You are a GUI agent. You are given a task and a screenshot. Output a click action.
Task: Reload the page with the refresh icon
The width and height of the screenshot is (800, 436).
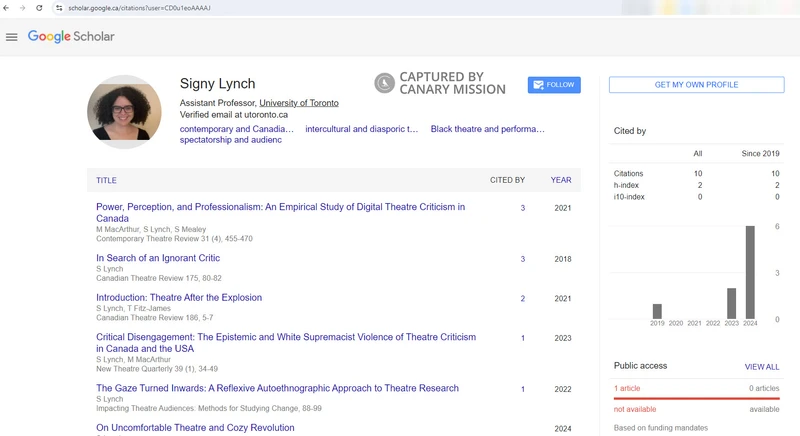39,8
